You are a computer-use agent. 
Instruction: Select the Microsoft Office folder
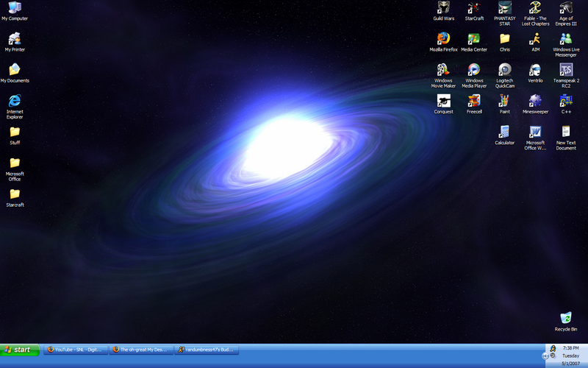point(15,169)
